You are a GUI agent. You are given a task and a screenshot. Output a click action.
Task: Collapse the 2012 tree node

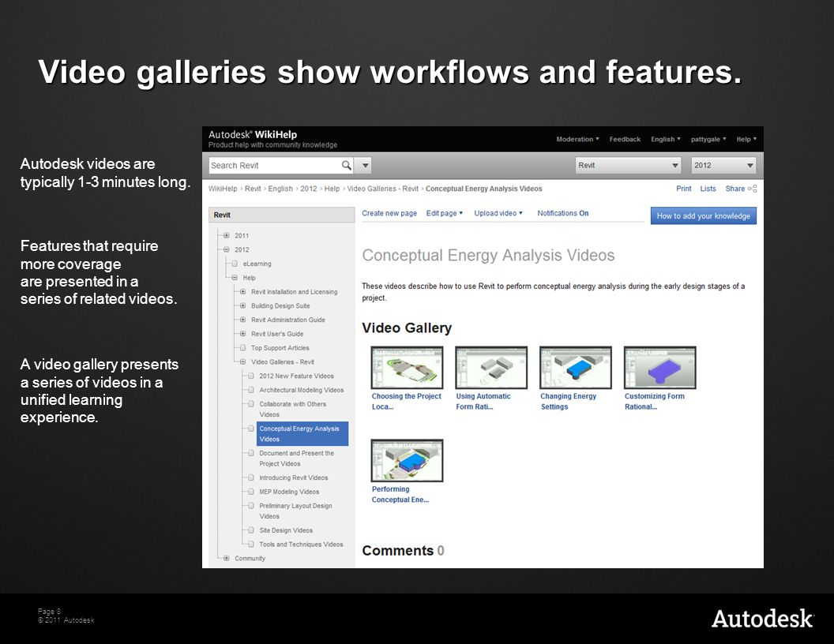click(226, 249)
